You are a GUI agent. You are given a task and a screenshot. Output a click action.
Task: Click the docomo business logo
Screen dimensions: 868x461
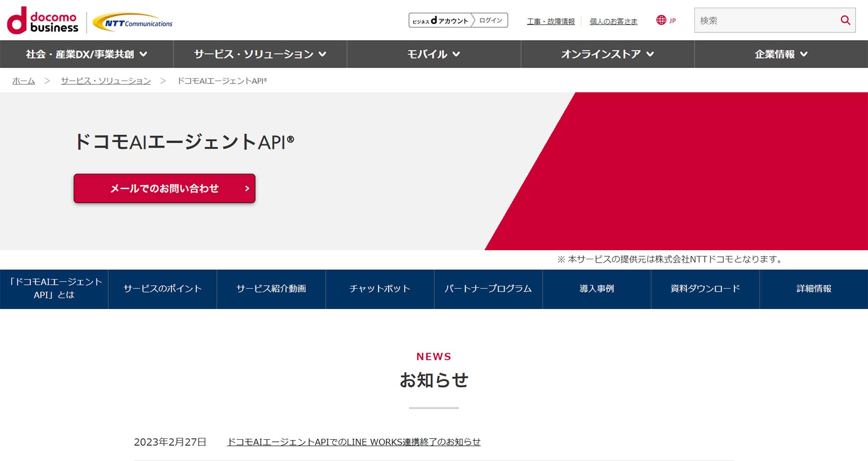(x=42, y=20)
